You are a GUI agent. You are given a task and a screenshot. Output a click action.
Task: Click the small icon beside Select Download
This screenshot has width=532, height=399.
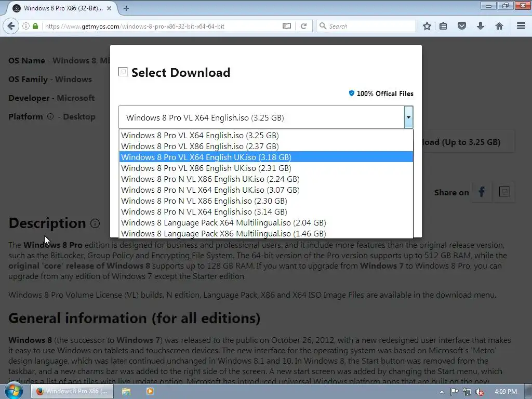[x=123, y=72]
